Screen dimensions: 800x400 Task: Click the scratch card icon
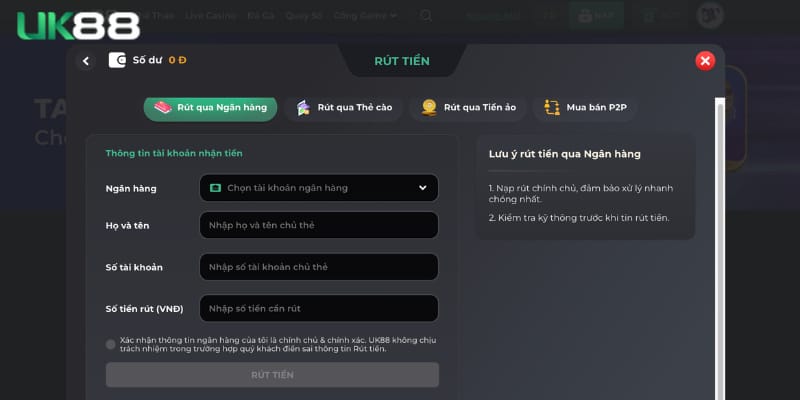tap(303, 108)
